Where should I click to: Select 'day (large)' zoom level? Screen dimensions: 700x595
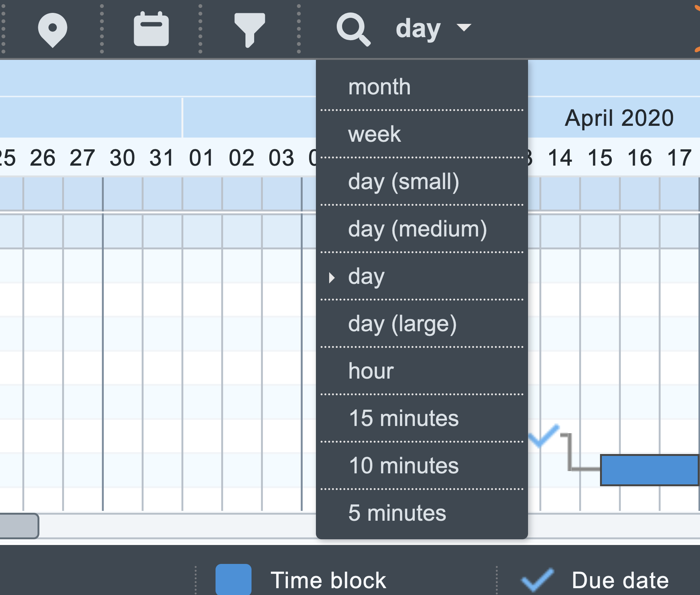403,324
